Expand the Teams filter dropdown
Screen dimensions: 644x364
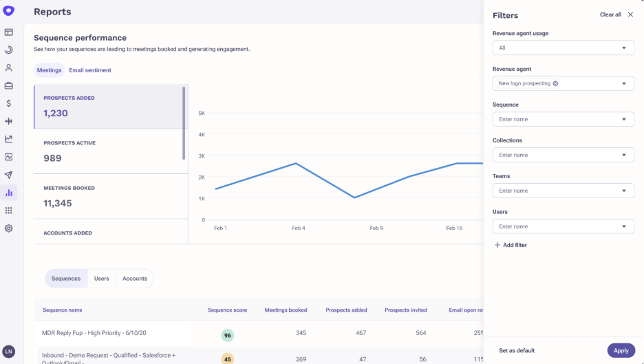(563, 191)
